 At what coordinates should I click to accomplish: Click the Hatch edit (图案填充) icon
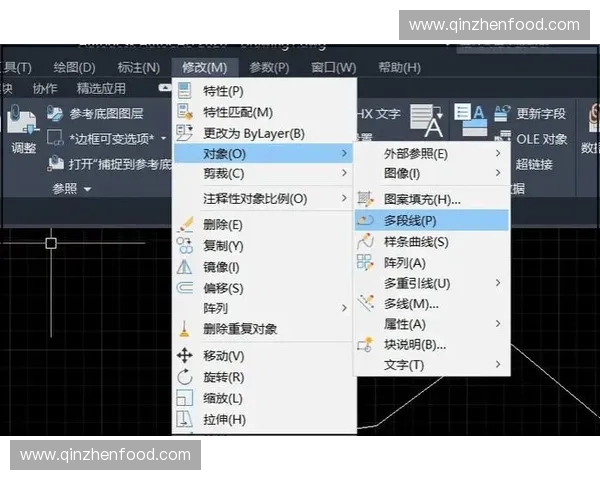(x=365, y=199)
